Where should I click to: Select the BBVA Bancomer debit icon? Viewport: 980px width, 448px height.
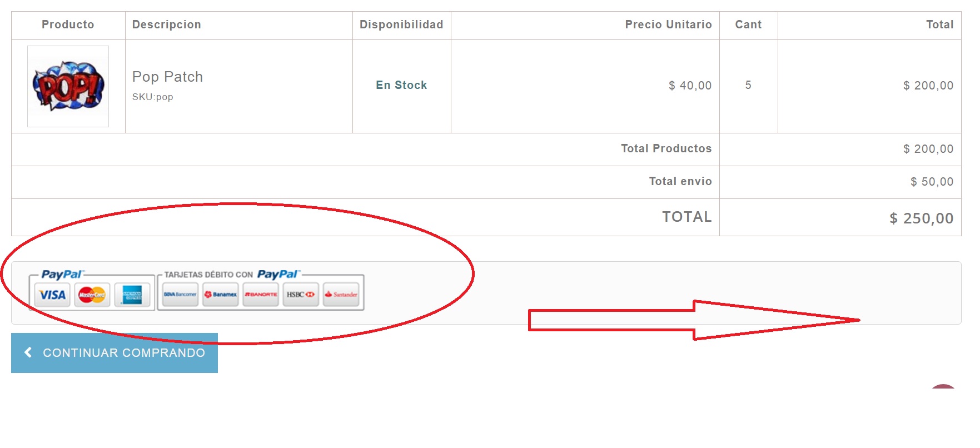tap(180, 295)
